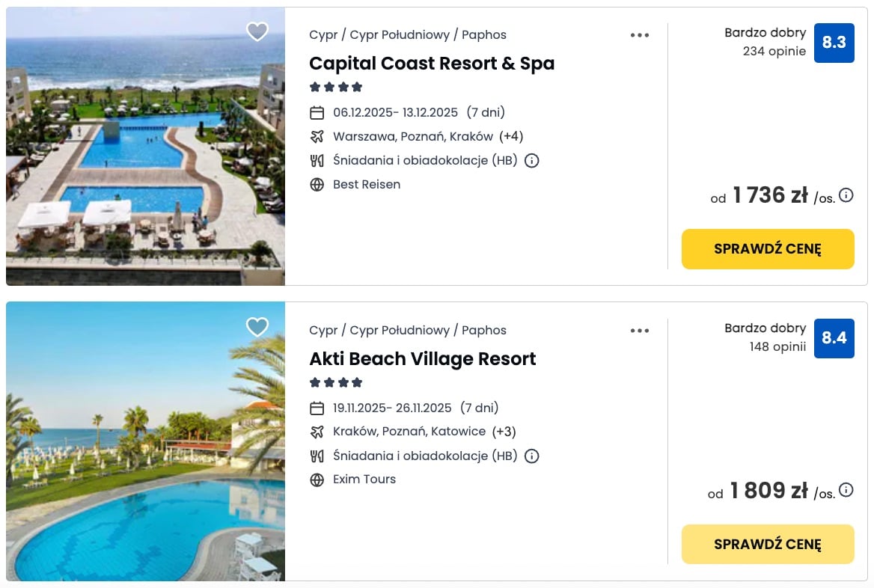Click airplane icon next to Warszawa departures
The image size is (874, 588).
tap(317, 136)
